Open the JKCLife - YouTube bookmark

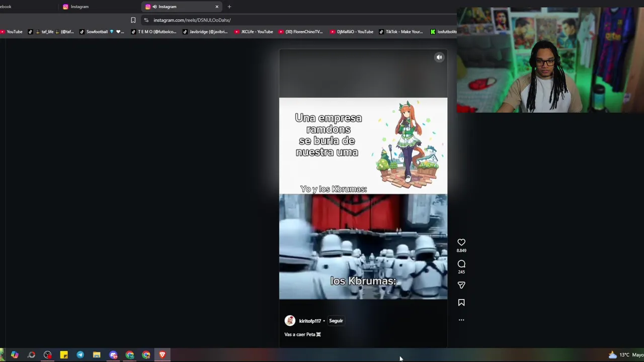pyautogui.click(x=254, y=32)
